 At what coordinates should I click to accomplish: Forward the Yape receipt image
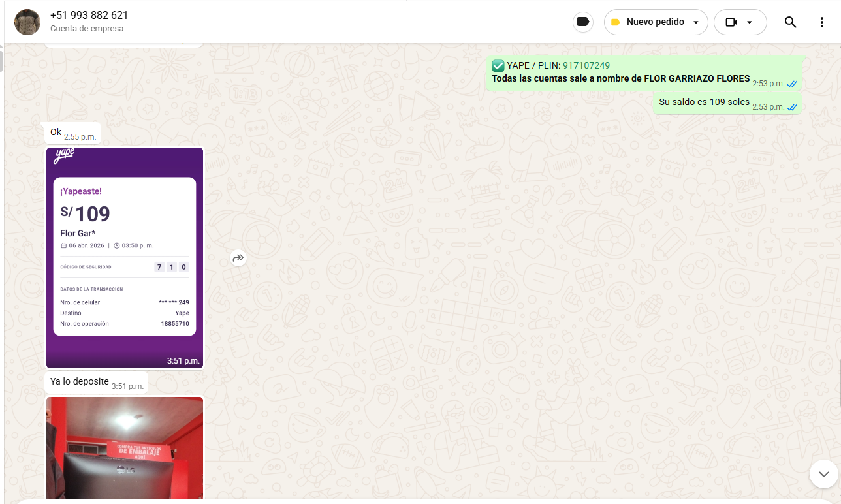coord(238,259)
